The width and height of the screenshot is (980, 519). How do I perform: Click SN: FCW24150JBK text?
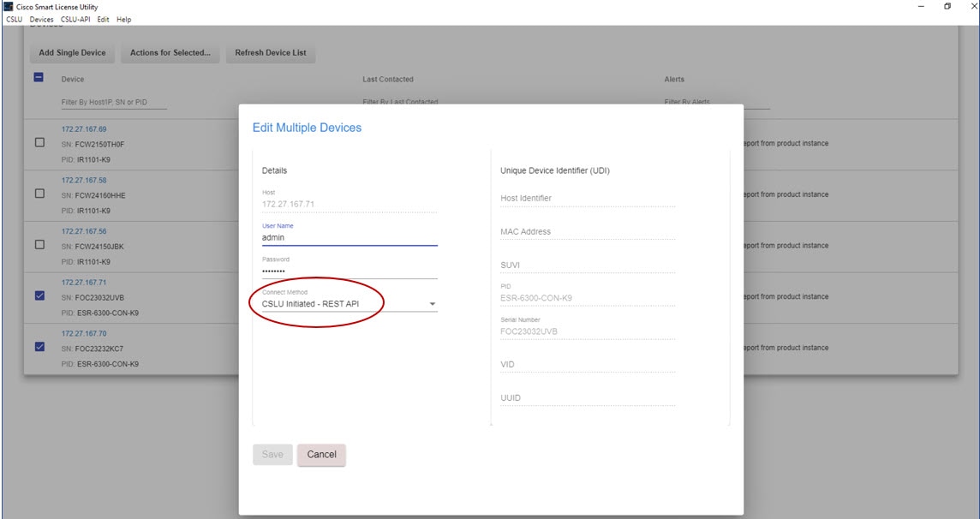tap(93, 247)
